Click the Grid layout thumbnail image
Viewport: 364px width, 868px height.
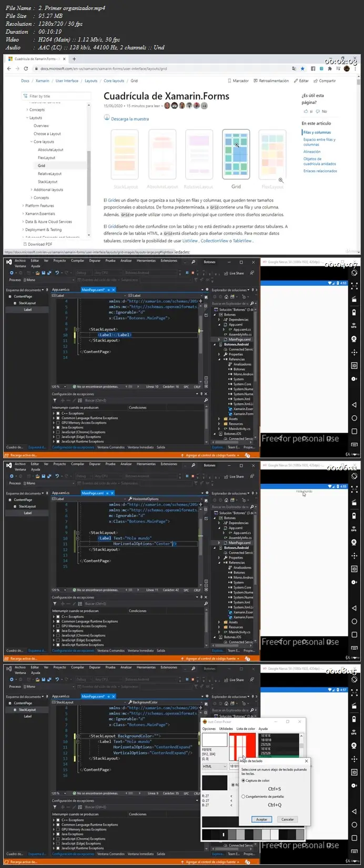pos(236,154)
